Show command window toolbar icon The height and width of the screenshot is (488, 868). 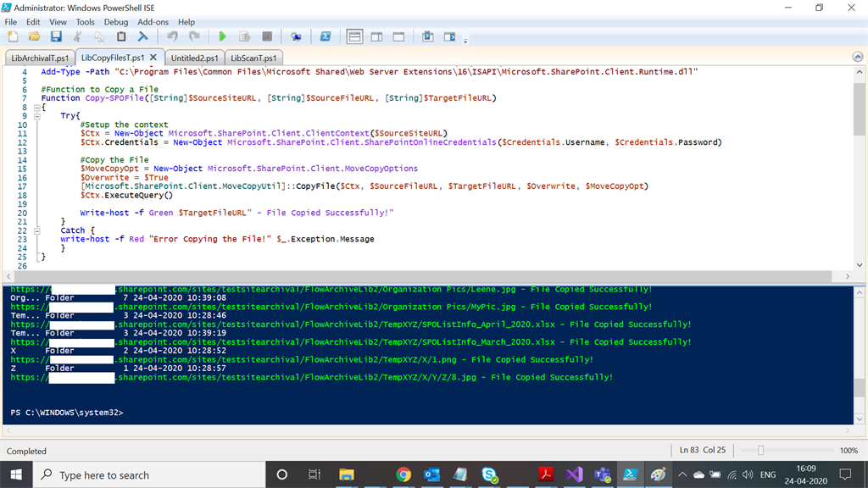point(427,36)
